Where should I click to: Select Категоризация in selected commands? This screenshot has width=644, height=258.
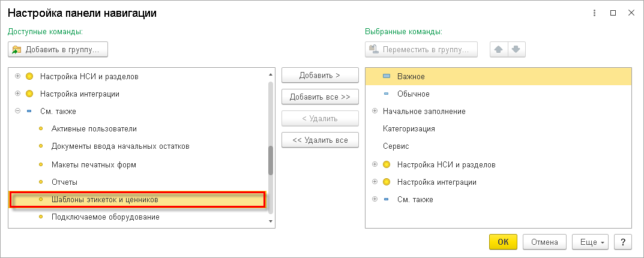pos(409,128)
